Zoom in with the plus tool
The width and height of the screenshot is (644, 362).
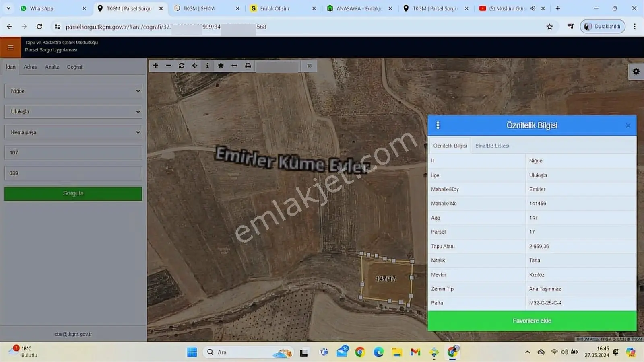(156, 66)
